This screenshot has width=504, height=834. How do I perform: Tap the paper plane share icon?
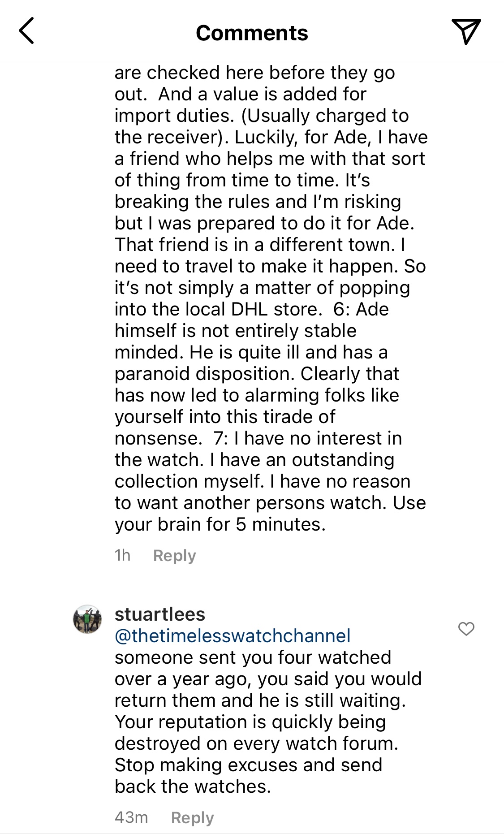tap(466, 31)
